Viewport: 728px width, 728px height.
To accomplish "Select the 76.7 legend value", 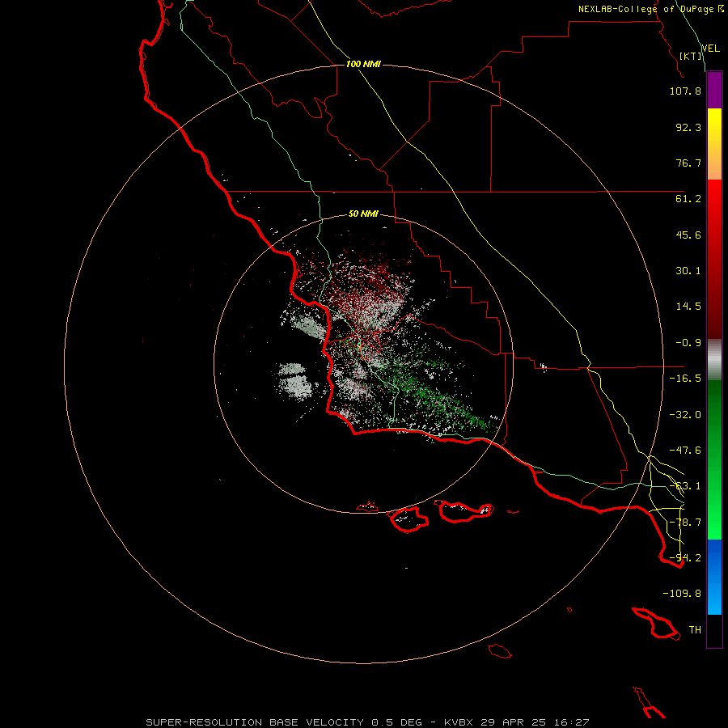I will [x=688, y=163].
